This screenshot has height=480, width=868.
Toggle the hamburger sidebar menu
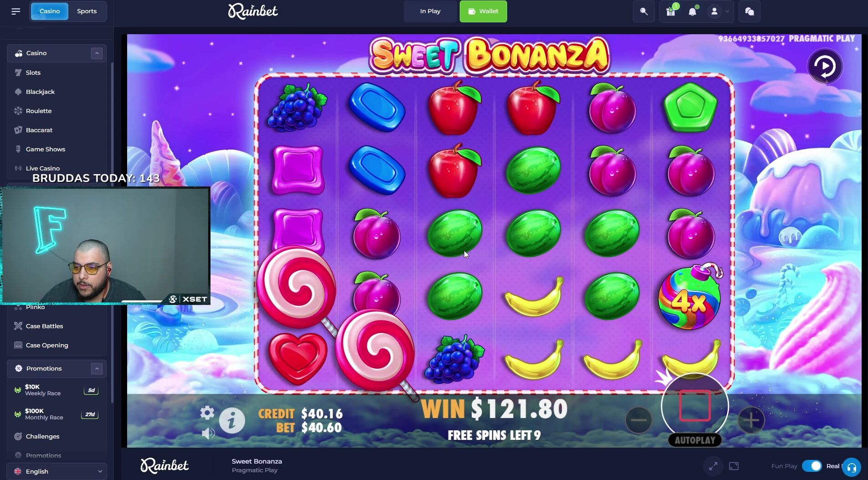pyautogui.click(x=16, y=11)
